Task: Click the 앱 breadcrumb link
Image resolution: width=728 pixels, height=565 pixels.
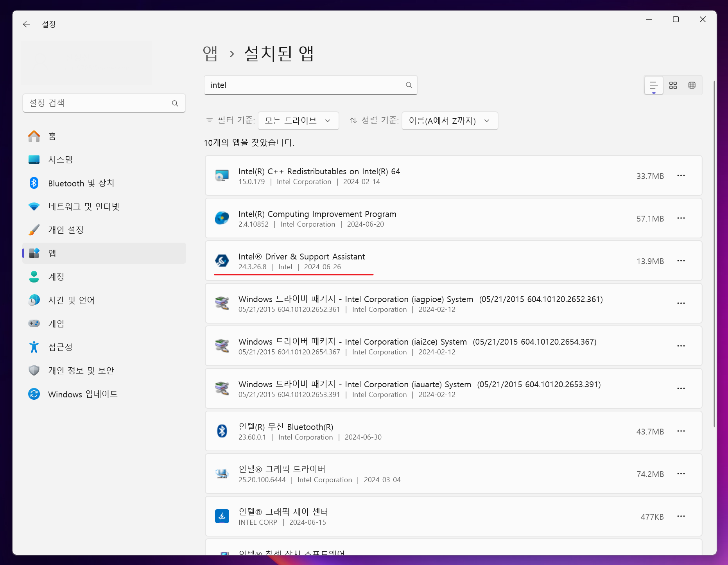Action: click(210, 54)
